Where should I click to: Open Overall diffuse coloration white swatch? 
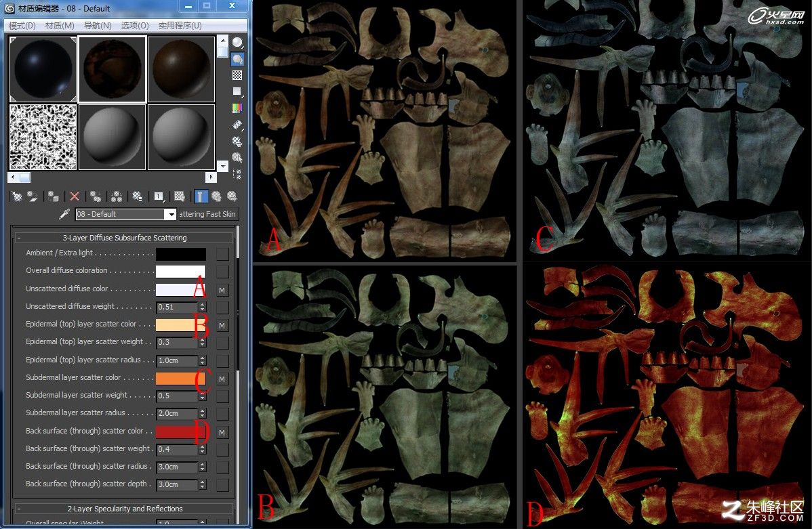coord(181,271)
